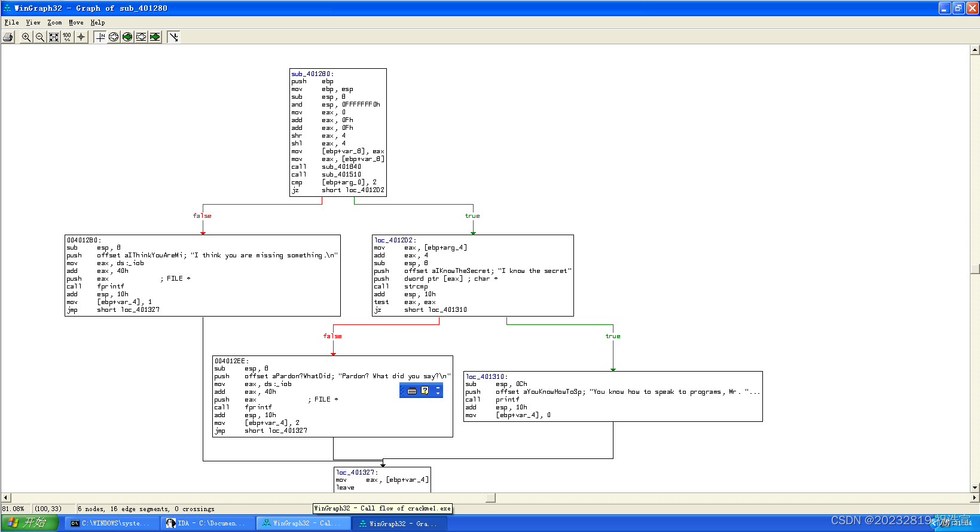This screenshot has height=532, width=980.
Task: Open the Zoom menu
Action: 54,22
